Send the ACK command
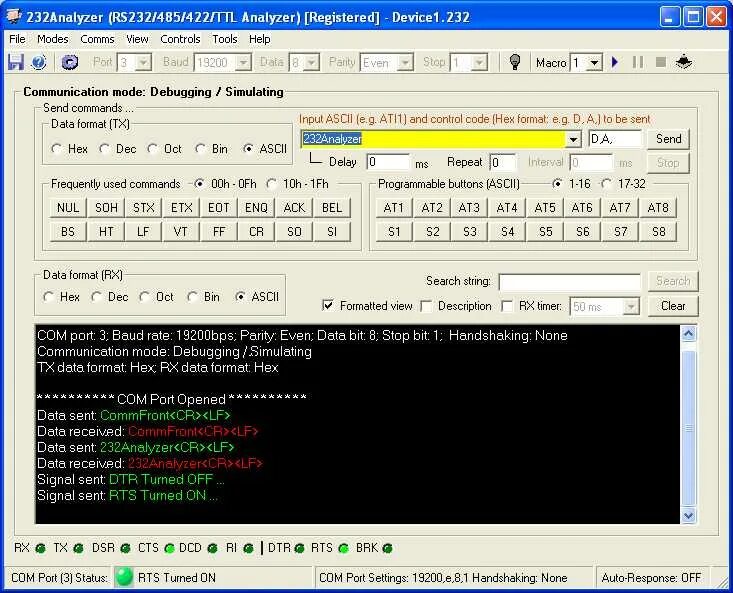This screenshot has height=593, width=733. (x=294, y=207)
